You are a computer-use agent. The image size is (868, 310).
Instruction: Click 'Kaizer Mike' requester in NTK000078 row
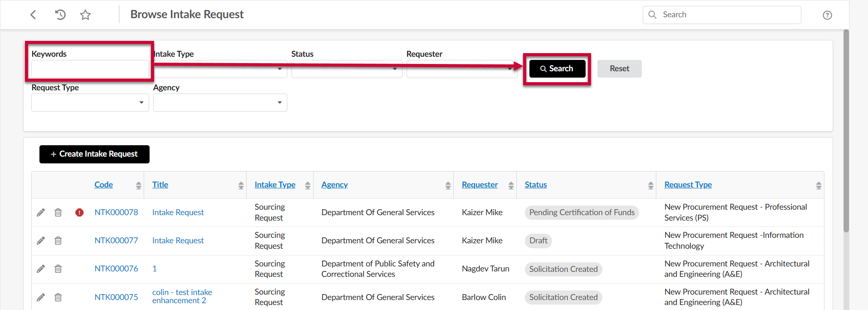482,212
